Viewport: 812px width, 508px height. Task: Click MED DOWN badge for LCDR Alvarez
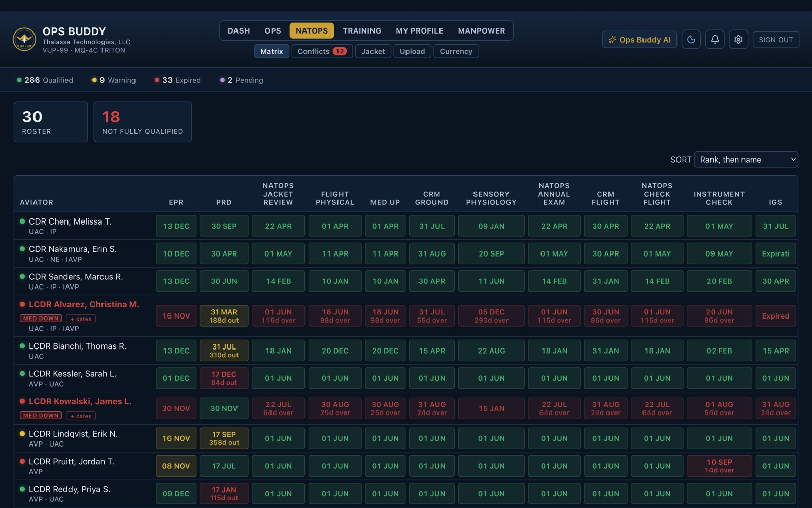41,319
